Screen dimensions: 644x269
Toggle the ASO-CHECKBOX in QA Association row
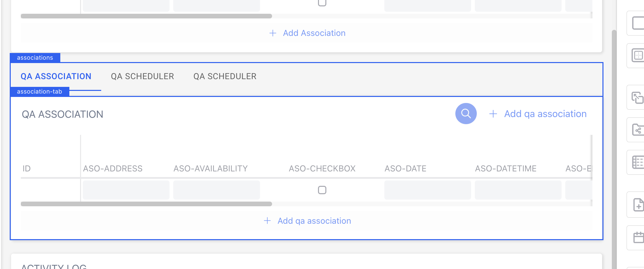coord(322,190)
